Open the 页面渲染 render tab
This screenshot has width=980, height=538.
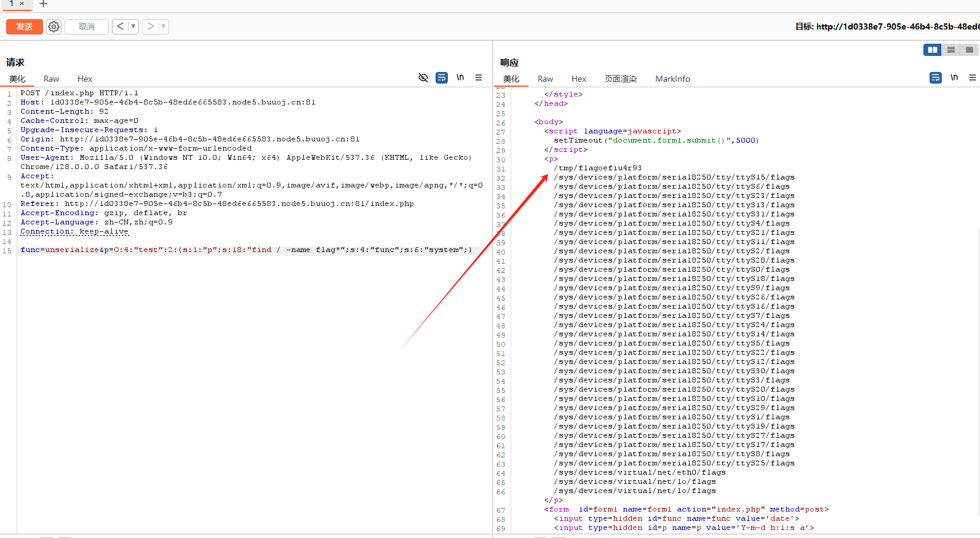tap(620, 79)
